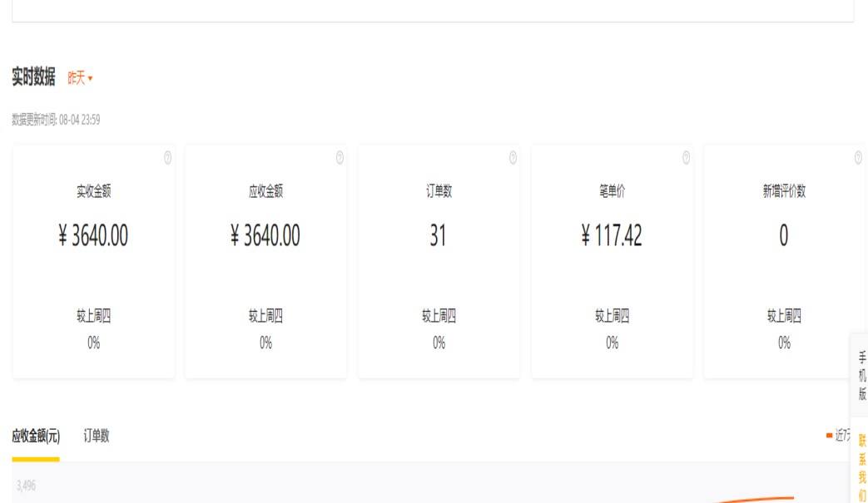Screen dimensions: 868x503
Task: Open the 联系我们 side panel
Action: [862, 467]
